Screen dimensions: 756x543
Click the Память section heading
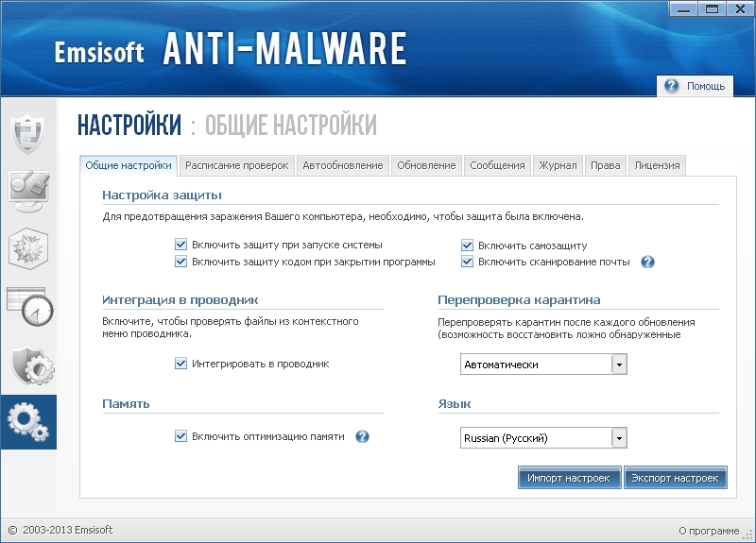tap(126, 404)
